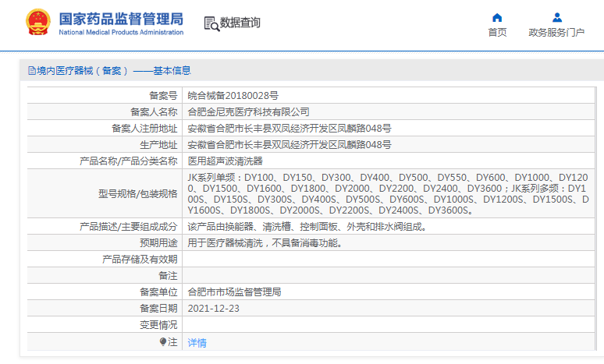The width and height of the screenshot is (604, 364).
Task: Click the date 2021-12-23
Action: [x=213, y=309]
